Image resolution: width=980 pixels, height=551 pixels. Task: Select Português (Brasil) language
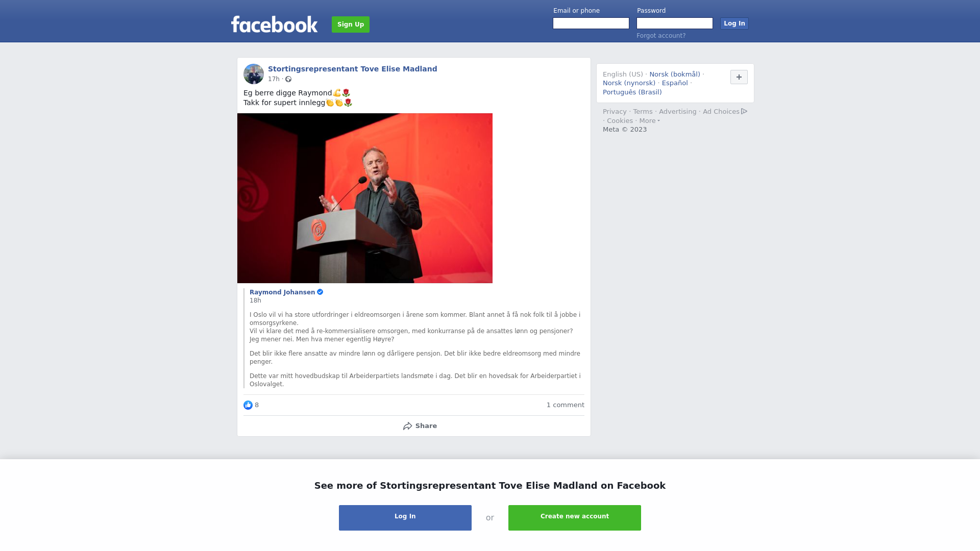[x=632, y=92]
